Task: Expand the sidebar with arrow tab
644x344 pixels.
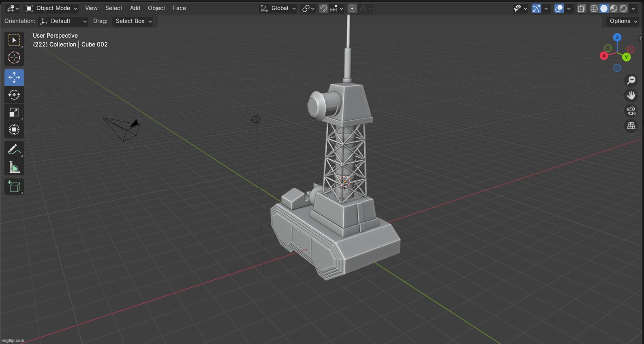Action: pyautogui.click(x=641, y=38)
